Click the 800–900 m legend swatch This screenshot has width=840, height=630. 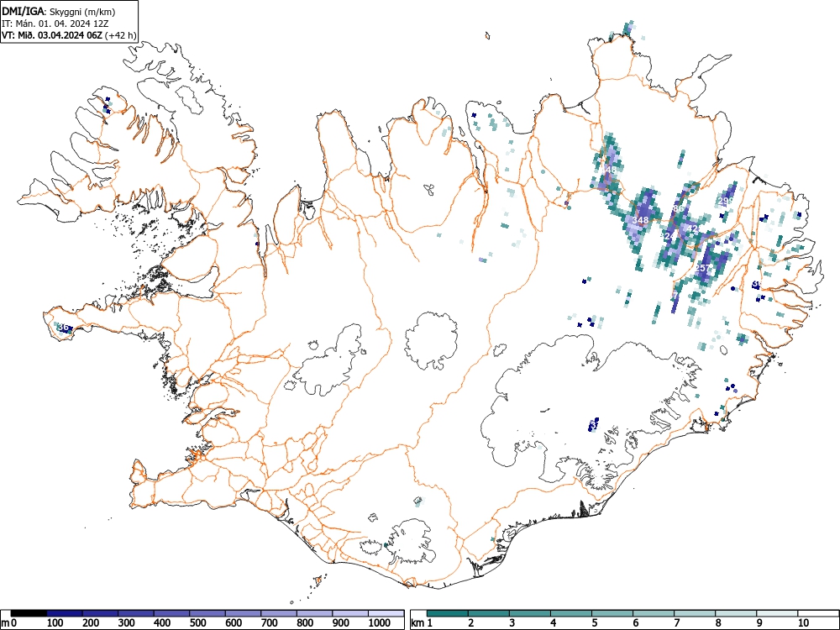click(314, 613)
